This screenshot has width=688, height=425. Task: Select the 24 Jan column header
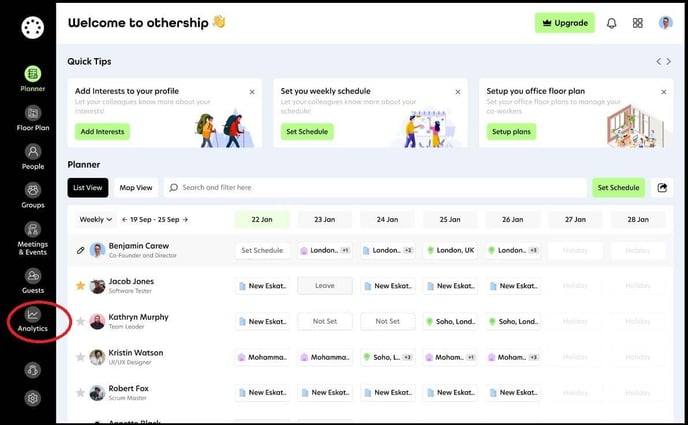coord(387,219)
